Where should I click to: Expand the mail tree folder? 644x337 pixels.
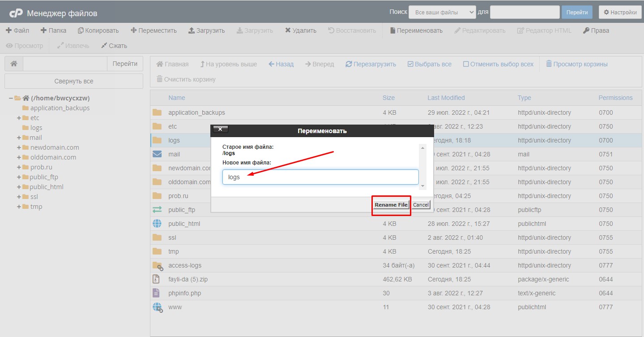pyautogui.click(x=19, y=138)
